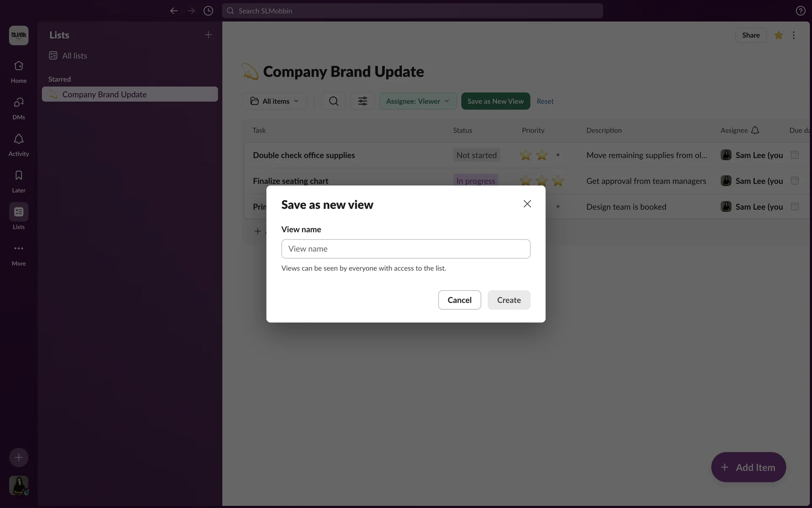
Task: Click the help question mark icon
Action: coord(800,11)
